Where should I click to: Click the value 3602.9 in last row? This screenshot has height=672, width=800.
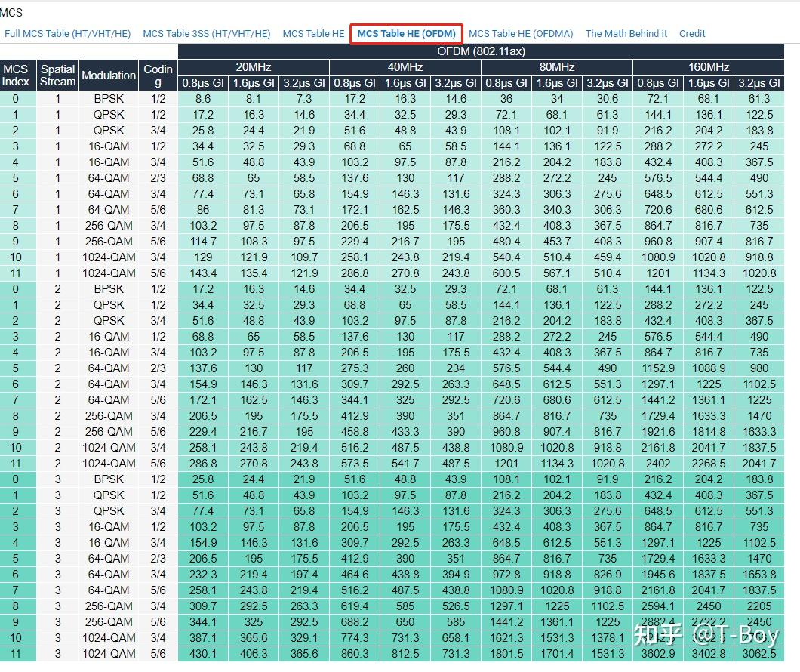tap(658, 654)
